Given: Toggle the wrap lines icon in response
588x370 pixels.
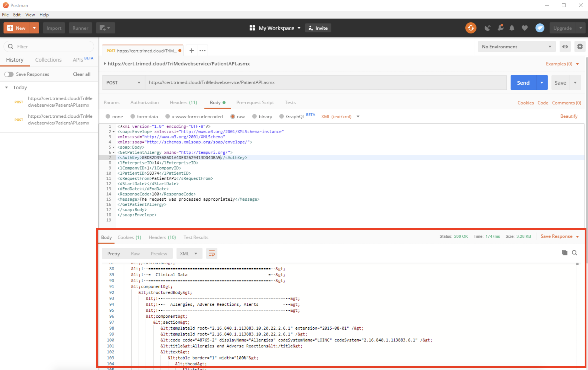Looking at the screenshot, I should [x=211, y=253].
